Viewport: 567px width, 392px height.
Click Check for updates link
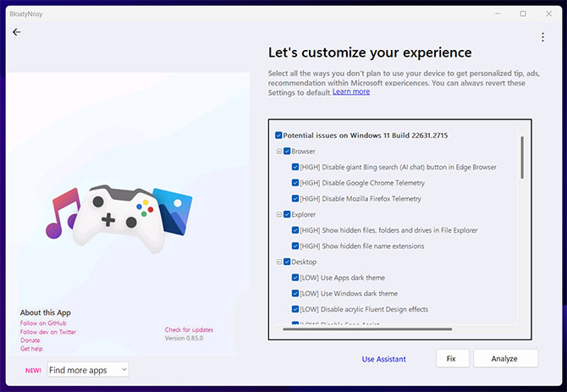tap(189, 330)
